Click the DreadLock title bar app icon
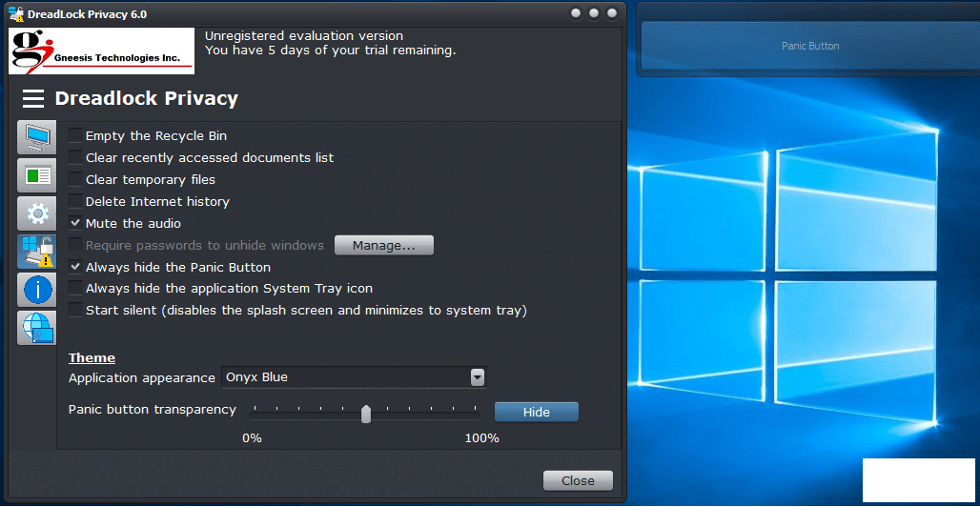The image size is (980, 507). click(16, 13)
